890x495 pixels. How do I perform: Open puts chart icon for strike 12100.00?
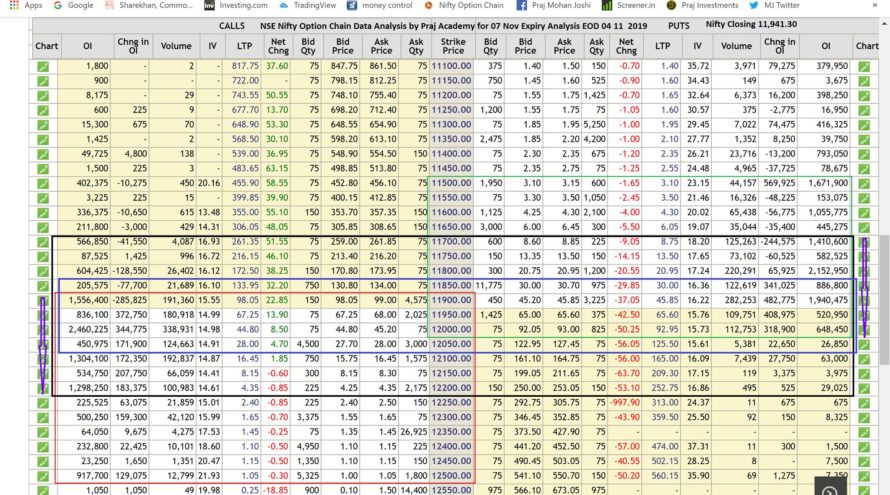pyautogui.click(x=864, y=359)
